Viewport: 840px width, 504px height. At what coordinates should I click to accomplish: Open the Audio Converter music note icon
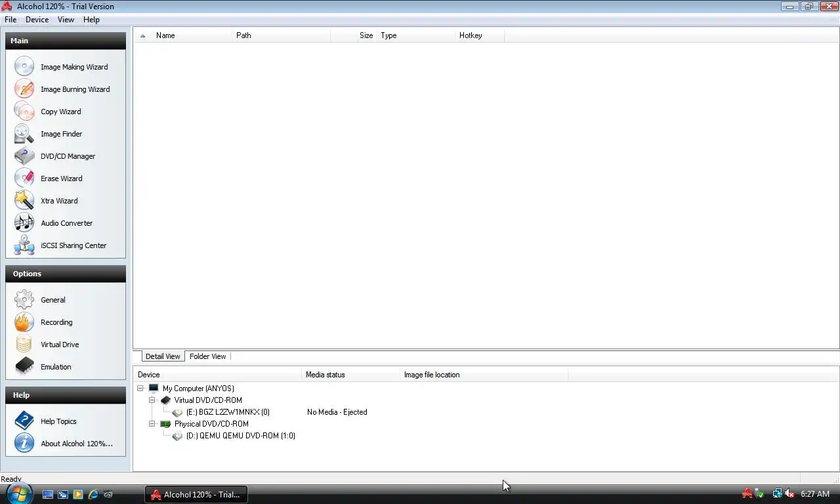(x=24, y=223)
